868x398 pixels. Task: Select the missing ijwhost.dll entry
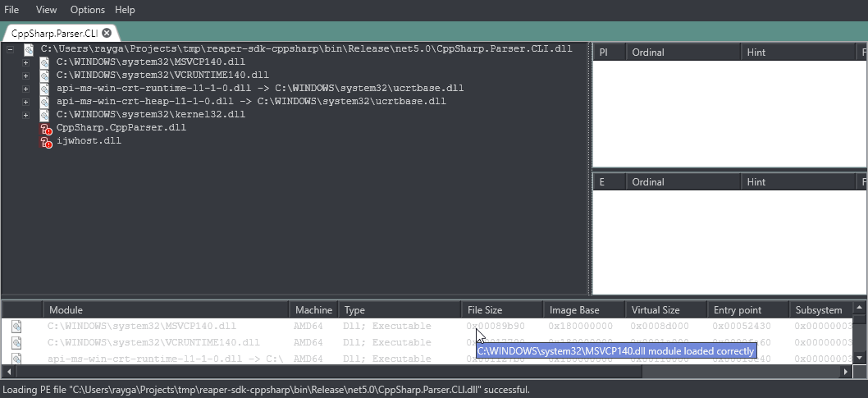click(x=89, y=141)
